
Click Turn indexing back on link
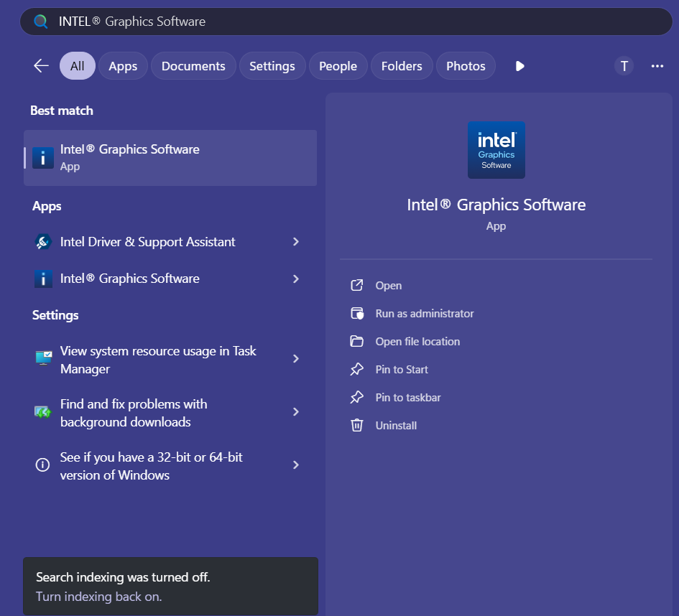point(98,597)
